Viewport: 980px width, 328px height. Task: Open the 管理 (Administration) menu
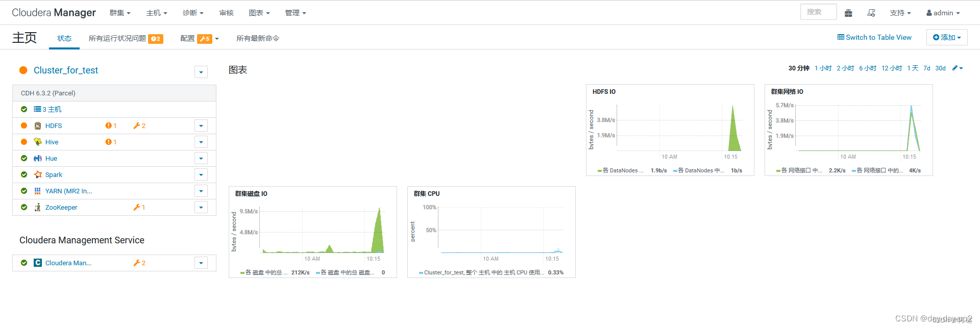click(x=296, y=13)
